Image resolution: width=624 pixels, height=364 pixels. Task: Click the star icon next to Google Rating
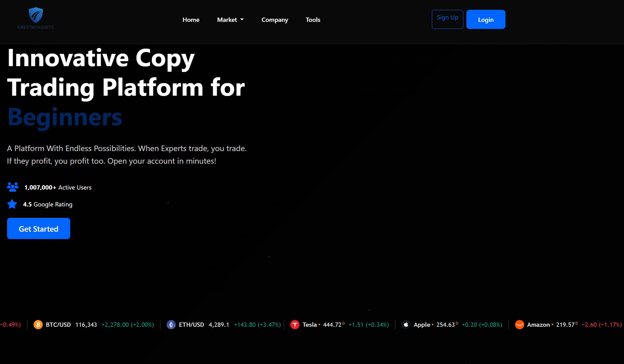pos(12,204)
